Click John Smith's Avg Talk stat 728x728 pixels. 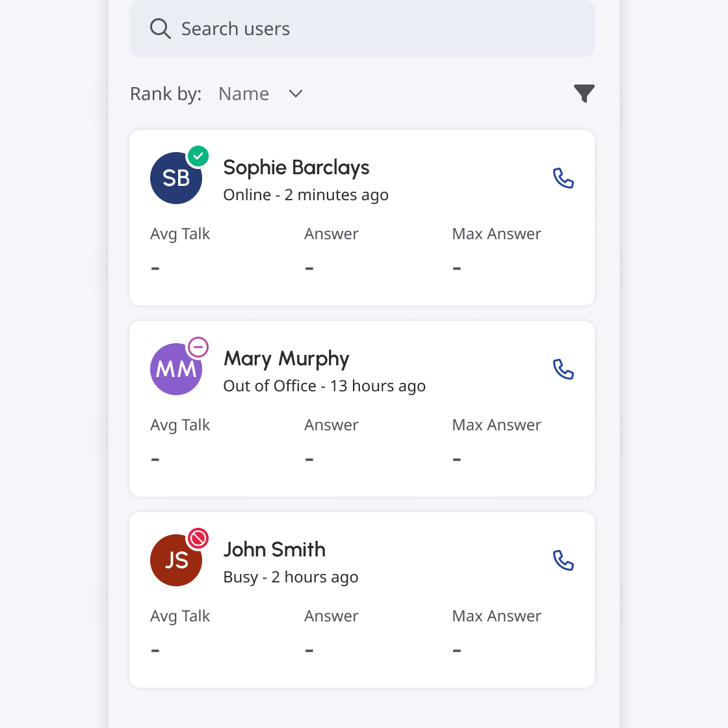coord(180,616)
